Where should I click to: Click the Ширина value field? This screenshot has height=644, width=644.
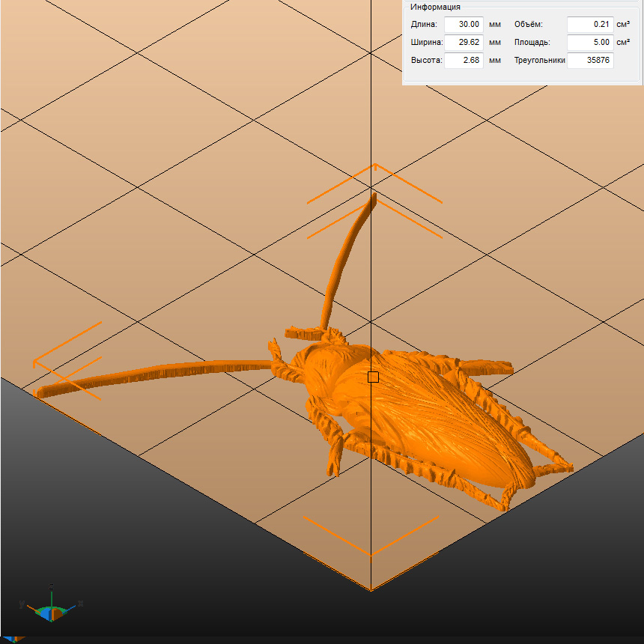point(464,42)
